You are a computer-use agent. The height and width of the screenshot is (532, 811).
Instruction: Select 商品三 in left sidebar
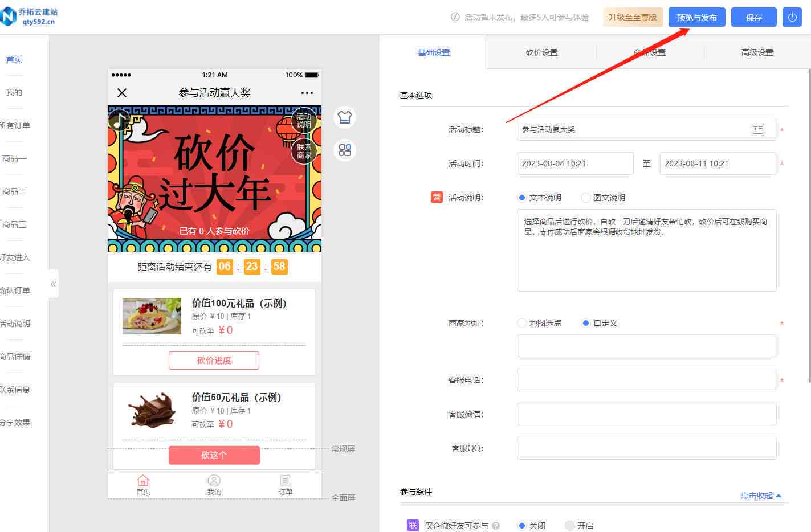pos(14,224)
